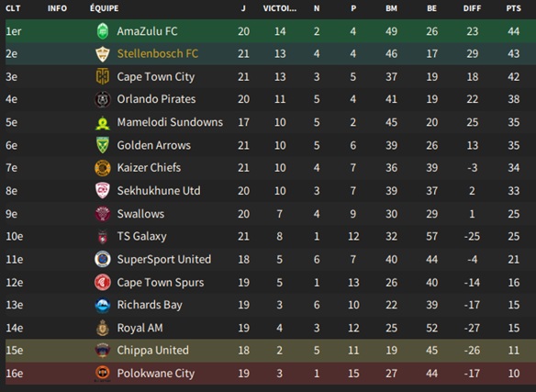Sort by the DIFF column header
This screenshot has height=392, width=536.
(472, 8)
